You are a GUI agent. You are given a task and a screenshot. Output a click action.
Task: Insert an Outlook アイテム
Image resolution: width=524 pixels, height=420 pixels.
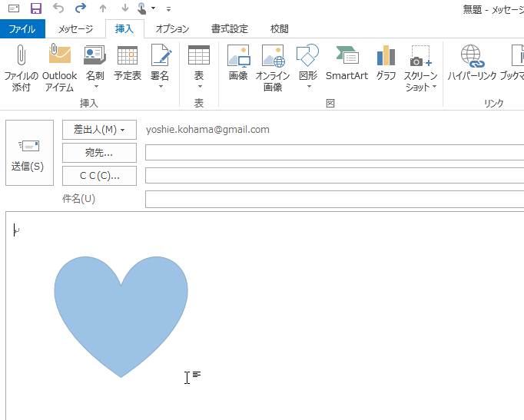click(59, 68)
